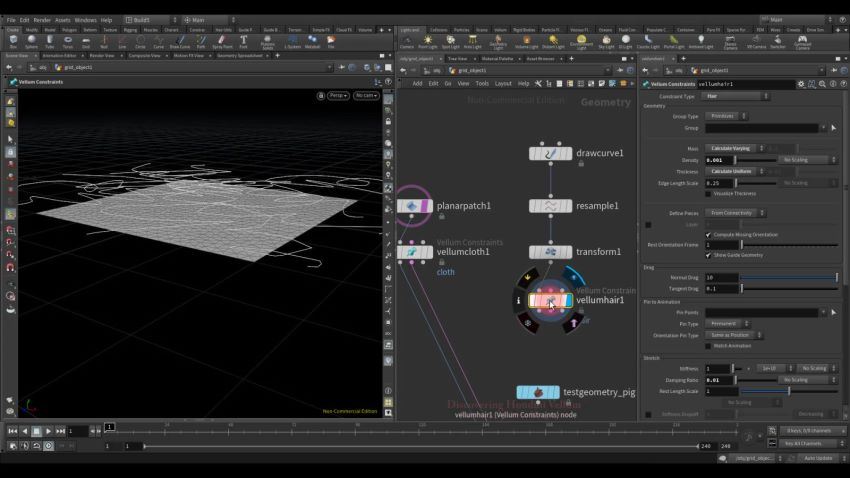The height and width of the screenshot is (478, 850).
Task: Toggle Visualize Thickness checkbox
Action: pyautogui.click(x=708, y=193)
